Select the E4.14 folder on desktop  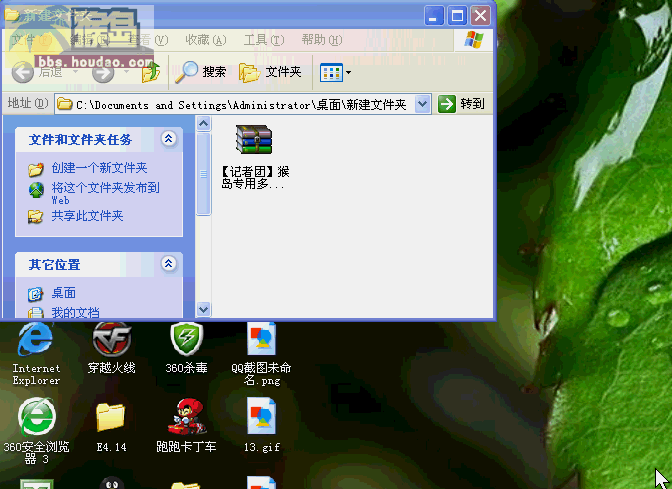[111, 427]
